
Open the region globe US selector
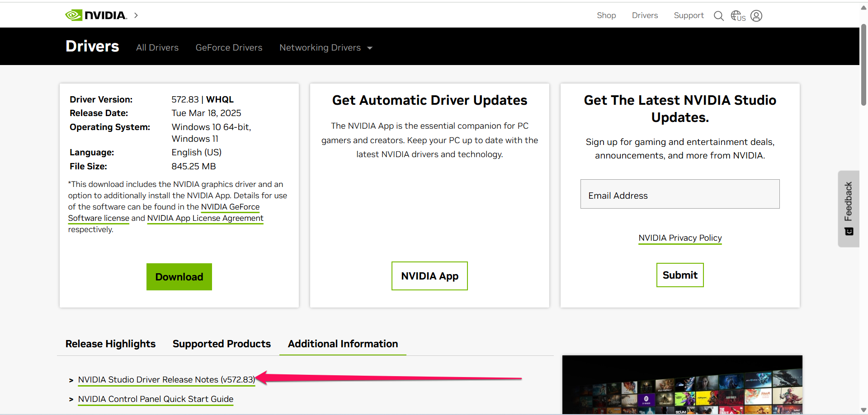point(738,16)
